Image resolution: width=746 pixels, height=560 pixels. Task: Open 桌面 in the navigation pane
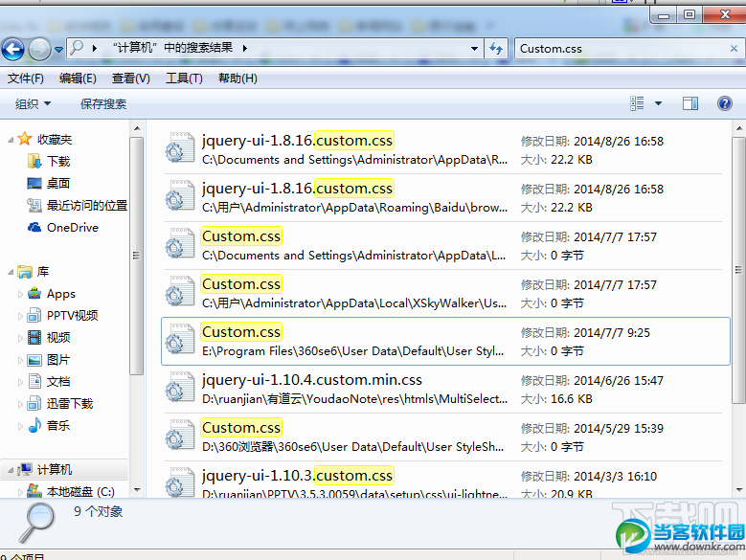point(49,183)
